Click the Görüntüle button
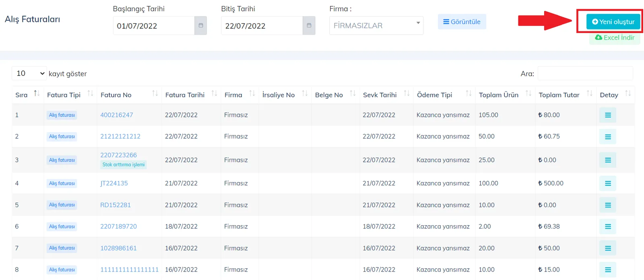644x280 pixels. point(462,22)
